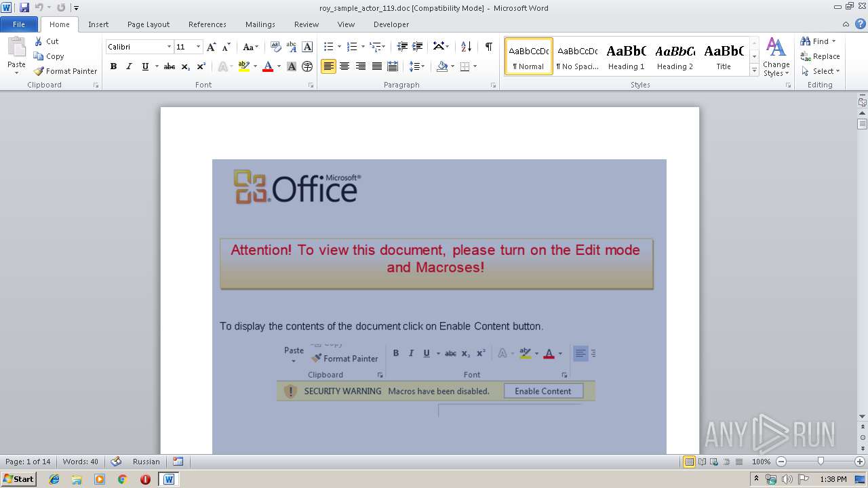Click the red font color swatch
Viewport: 868px width, 488px height.
pos(268,66)
